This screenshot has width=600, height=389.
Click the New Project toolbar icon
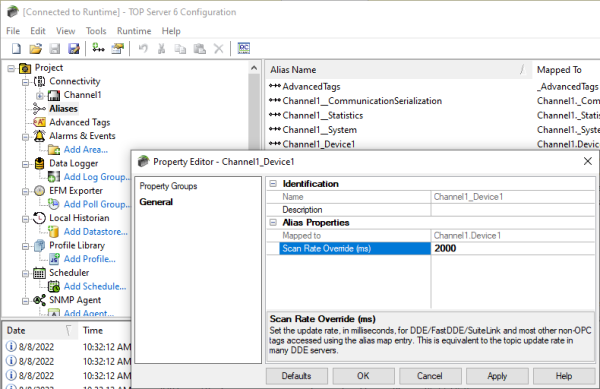click(16, 49)
